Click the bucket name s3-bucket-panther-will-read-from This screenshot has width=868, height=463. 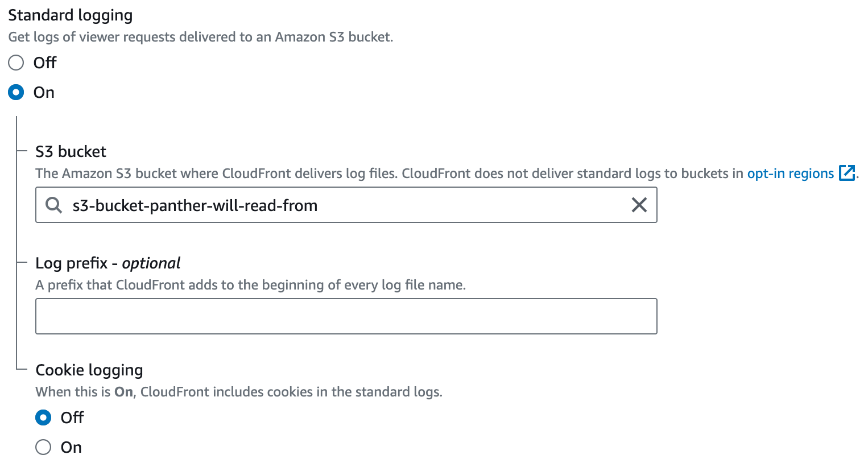click(x=193, y=205)
